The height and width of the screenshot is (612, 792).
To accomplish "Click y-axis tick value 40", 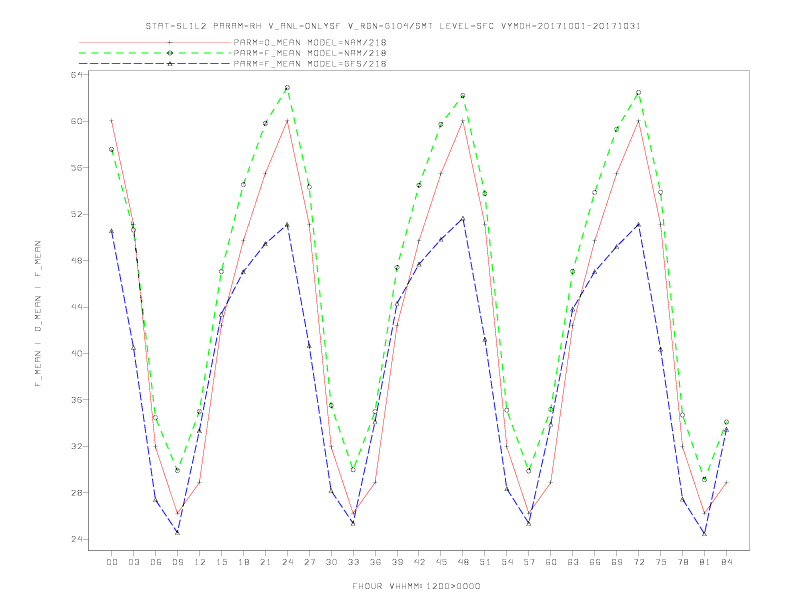I will 76,353.
